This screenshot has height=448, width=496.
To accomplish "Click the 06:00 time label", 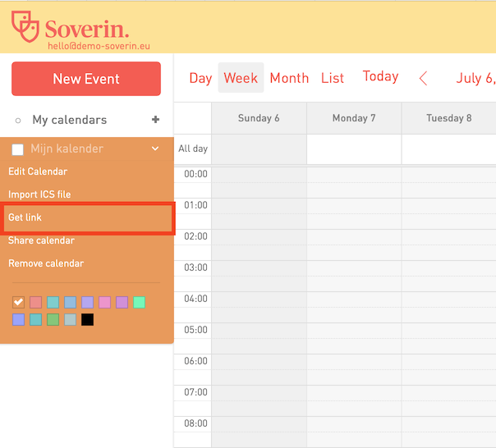I will [x=195, y=361].
